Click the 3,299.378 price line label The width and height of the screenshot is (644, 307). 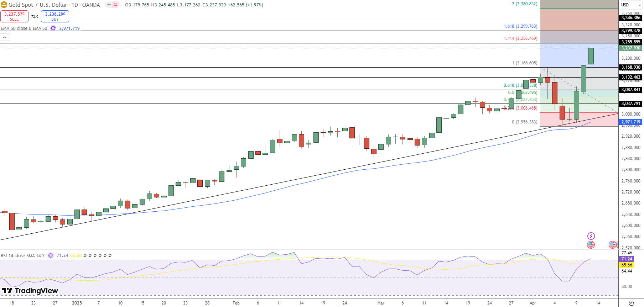tap(631, 31)
